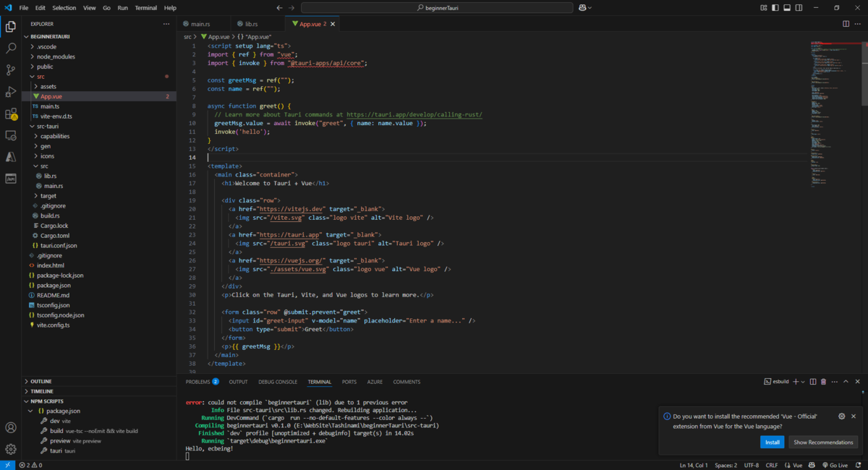Open the Extensions view
Image resolution: width=868 pixels, height=470 pixels.
pos(11,114)
